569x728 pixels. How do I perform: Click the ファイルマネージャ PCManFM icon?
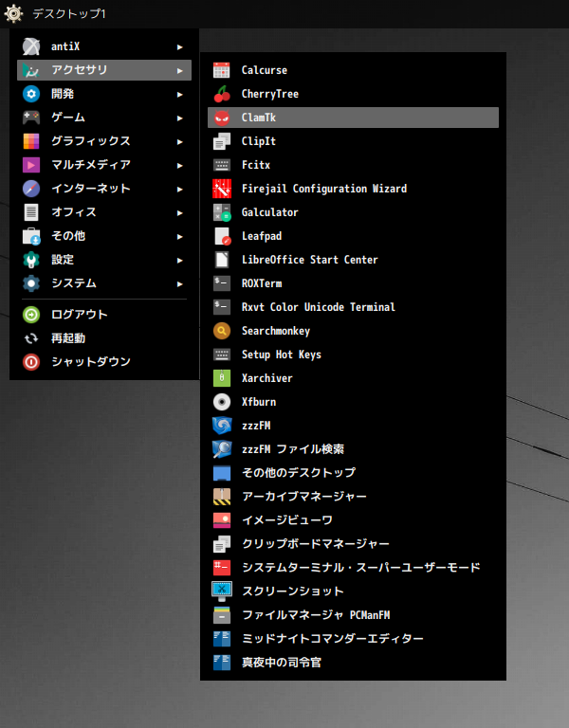[x=222, y=614]
